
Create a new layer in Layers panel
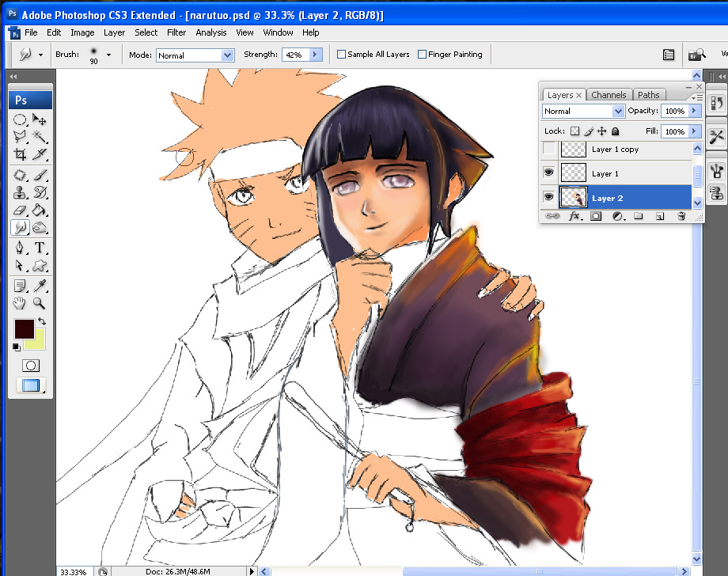coord(660,216)
